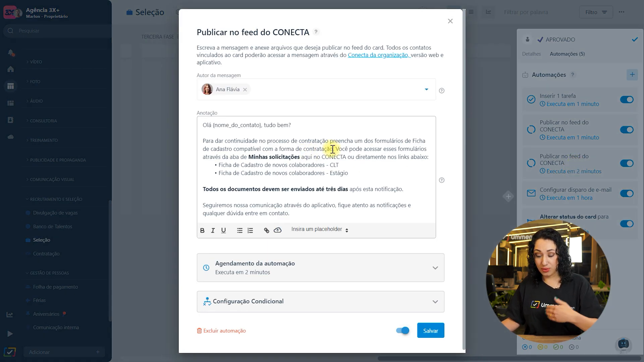This screenshot has height=362, width=644.
Task: Open Férias in sidebar
Action: tap(39, 300)
